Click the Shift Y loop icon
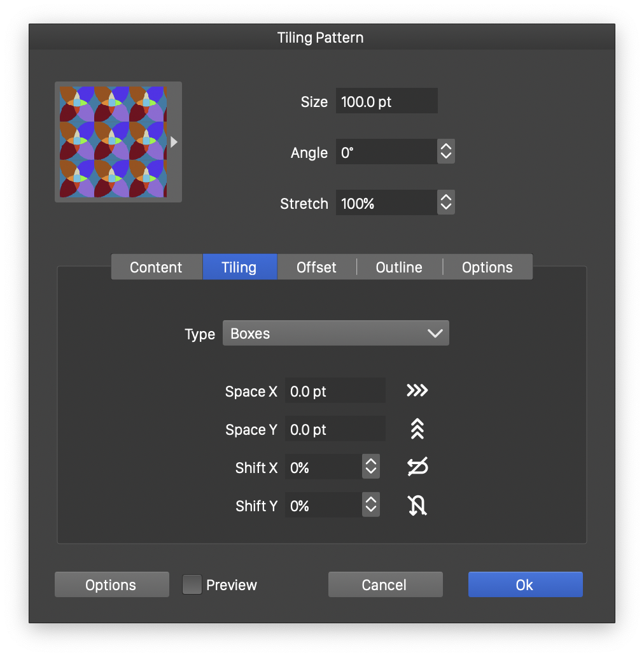 pyautogui.click(x=417, y=506)
